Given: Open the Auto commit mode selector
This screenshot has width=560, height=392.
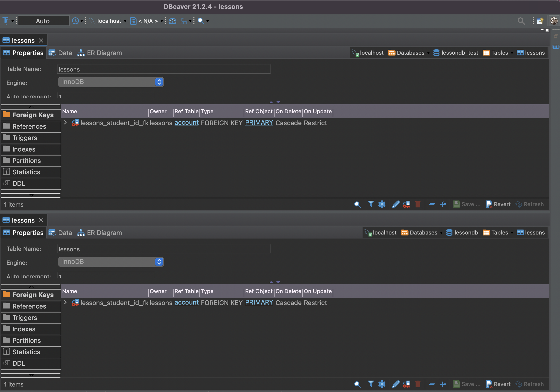Looking at the screenshot, I should tap(43, 21).
